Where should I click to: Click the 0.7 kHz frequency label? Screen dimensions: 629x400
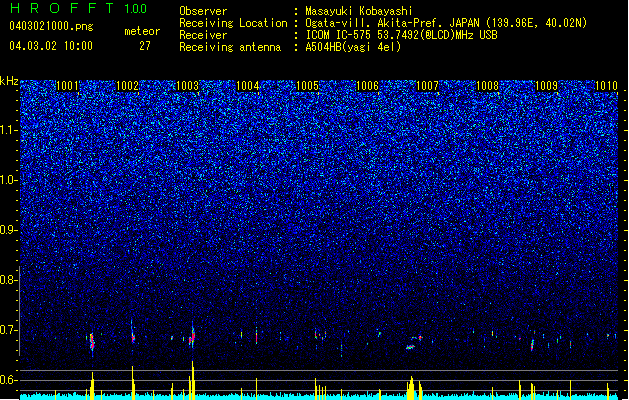[x=8, y=330]
